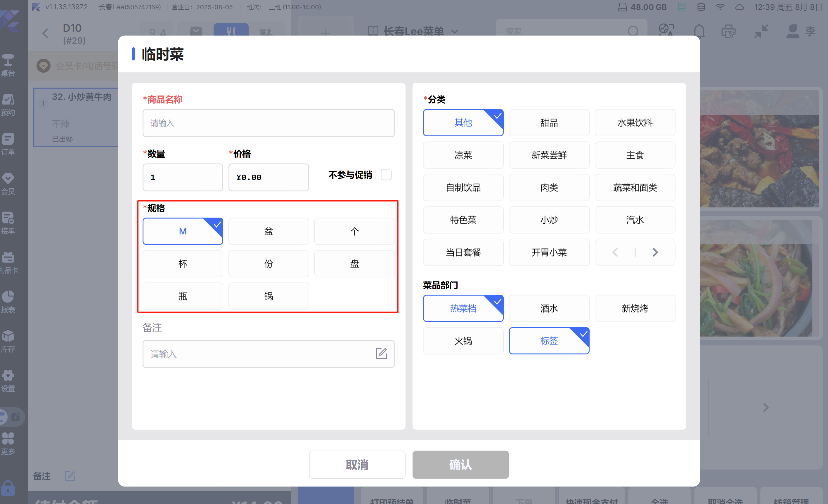Click the back arrow next to D10
Screen dimensions: 828x504
(45, 33)
